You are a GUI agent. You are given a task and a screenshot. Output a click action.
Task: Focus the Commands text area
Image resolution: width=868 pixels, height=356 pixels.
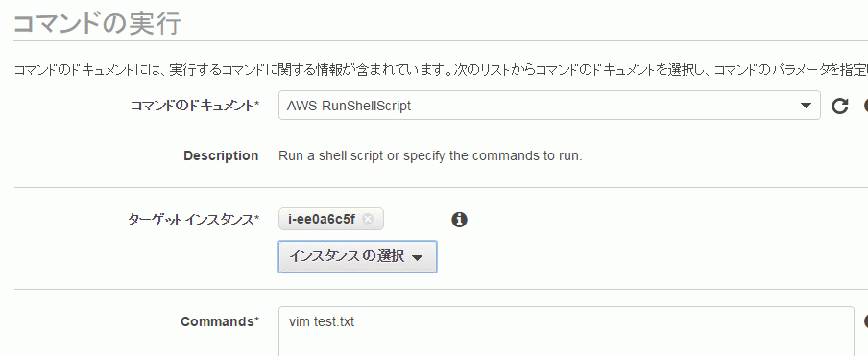(x=567, y=331)
